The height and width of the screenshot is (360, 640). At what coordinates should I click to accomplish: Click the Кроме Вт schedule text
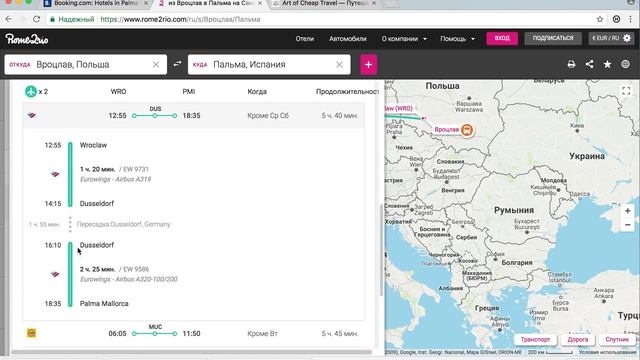[x=262, y=333]
